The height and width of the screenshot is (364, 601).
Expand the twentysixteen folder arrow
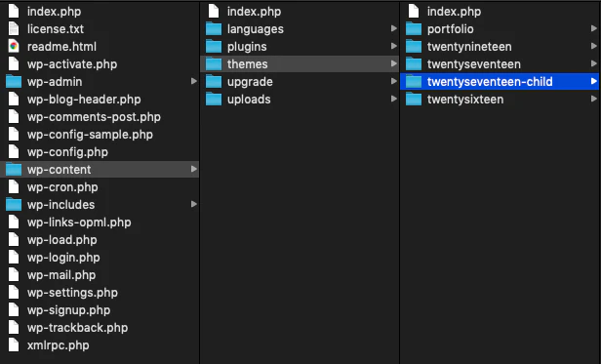594,99
